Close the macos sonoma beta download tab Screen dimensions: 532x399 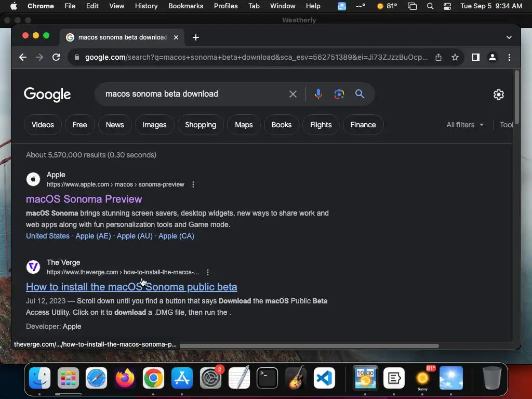[176, 37]
